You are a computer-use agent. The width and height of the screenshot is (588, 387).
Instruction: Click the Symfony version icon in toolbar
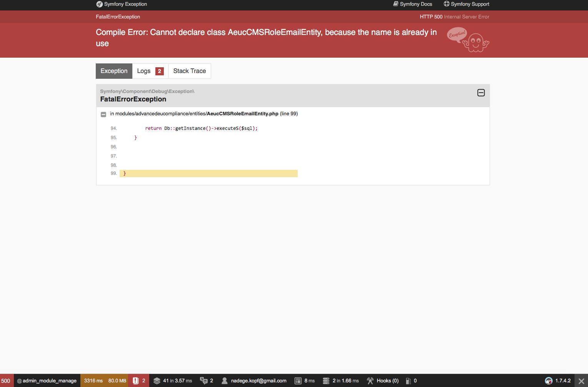pyautogui.click(x=549, y=381)
